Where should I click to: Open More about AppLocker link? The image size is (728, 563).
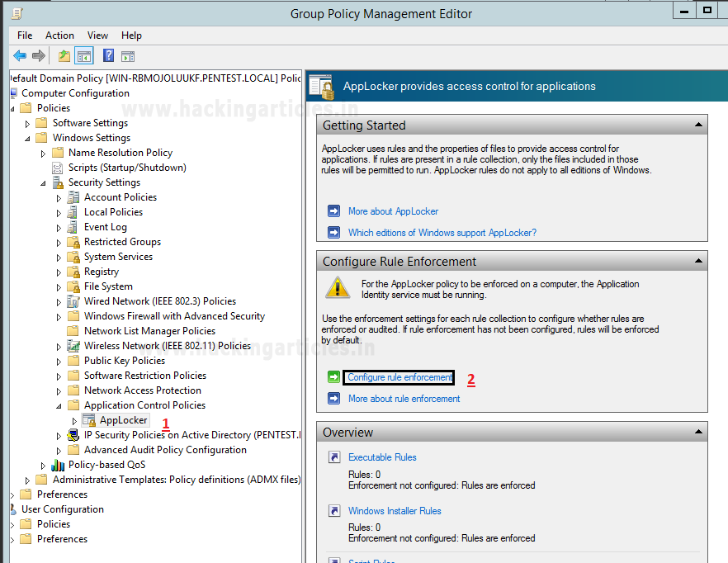[x=393, y=211]
